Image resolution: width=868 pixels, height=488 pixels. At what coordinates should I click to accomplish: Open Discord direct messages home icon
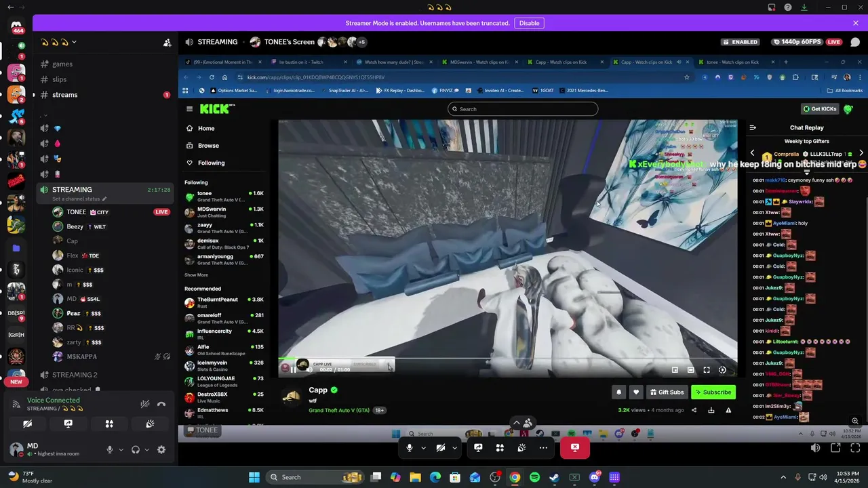[16, 26]
